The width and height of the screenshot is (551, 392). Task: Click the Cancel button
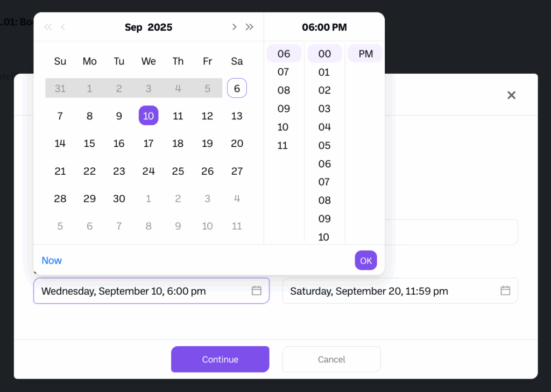coord(331,359)
